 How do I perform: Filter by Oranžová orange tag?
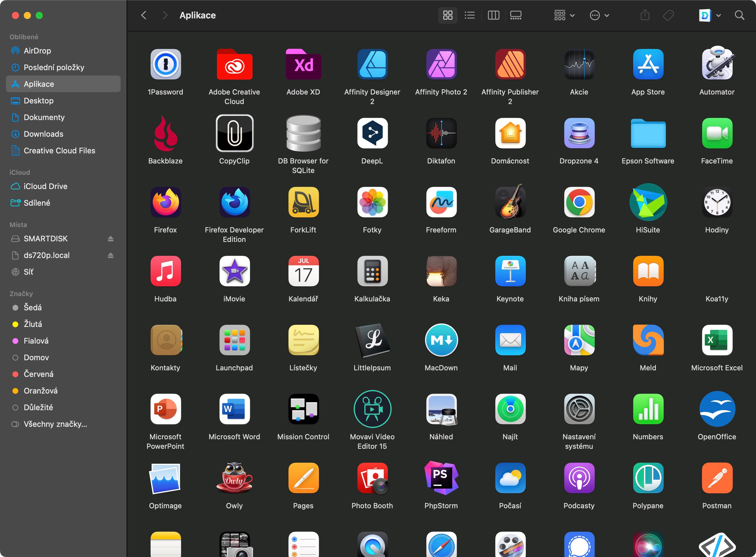tap(63, 391)
